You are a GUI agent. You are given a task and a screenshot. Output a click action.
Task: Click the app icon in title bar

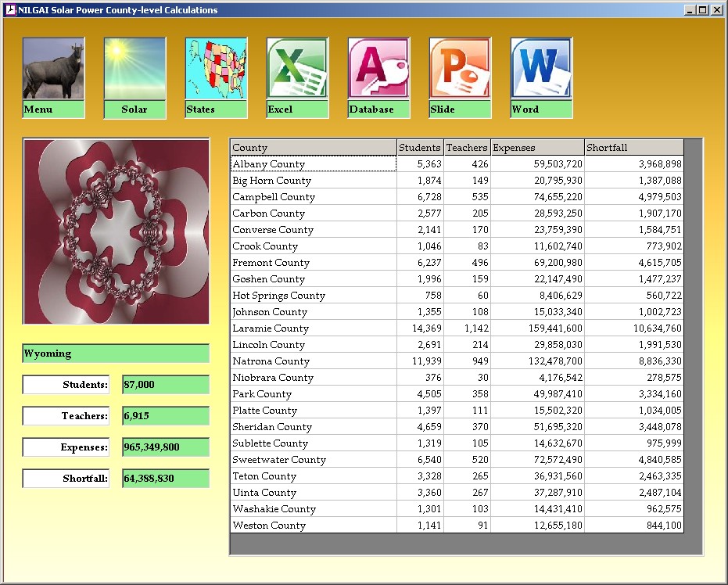(x=10, y=10)
